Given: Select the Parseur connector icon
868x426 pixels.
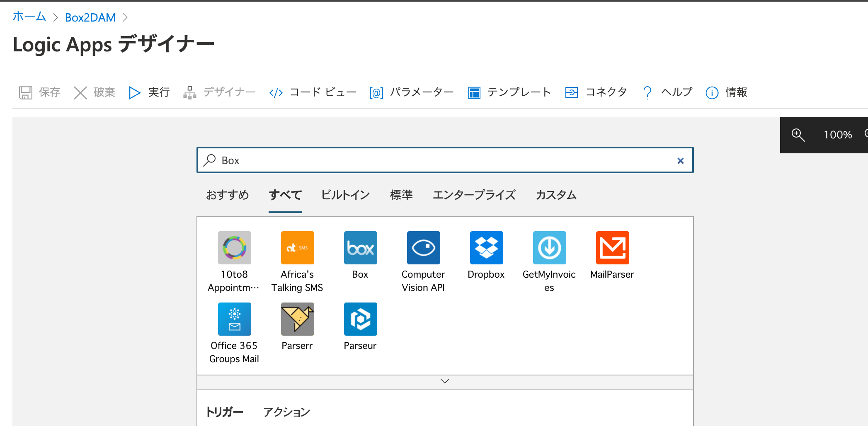Looking at the screenshot, I should click(360, 319).
